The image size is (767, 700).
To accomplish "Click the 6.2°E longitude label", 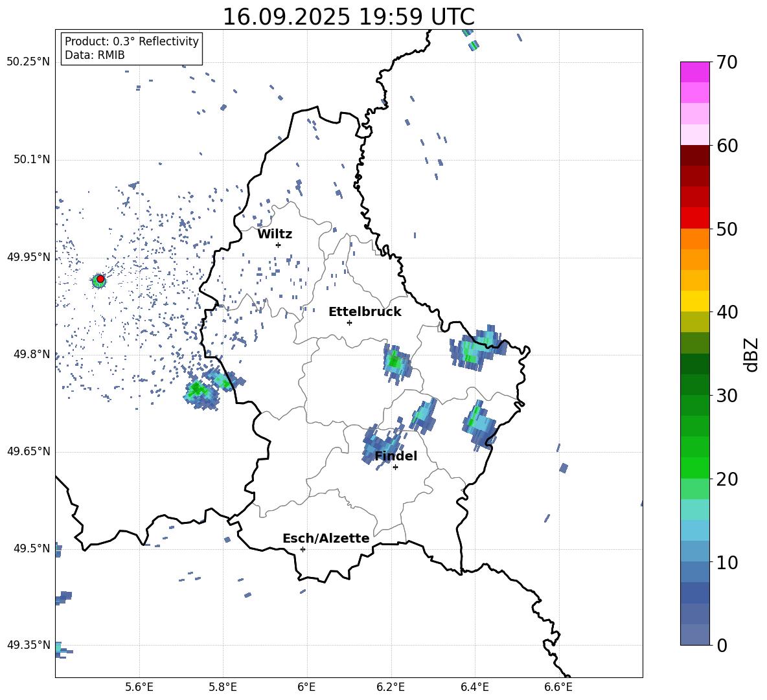I will coord(391,687).
